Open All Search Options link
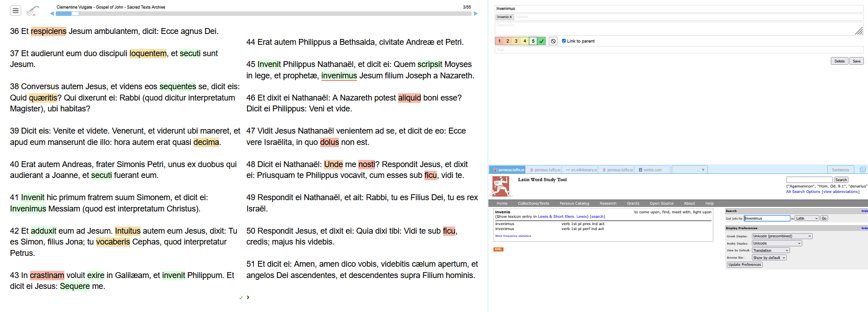The height and width of the screenshot is (312, 868). coord(803,192)
